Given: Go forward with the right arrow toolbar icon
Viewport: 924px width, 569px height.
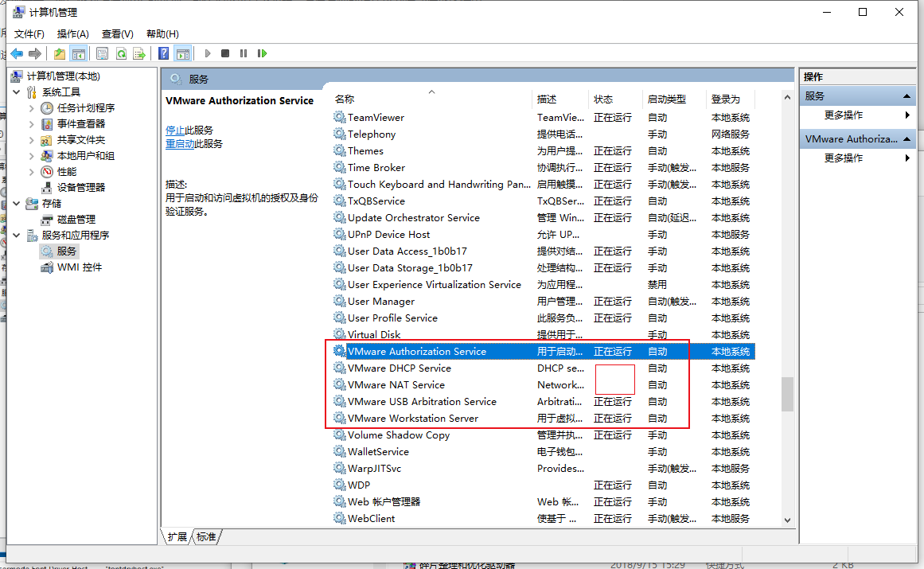Looking at the screenshot, I should pyautogui.click(x=35, y=53).
